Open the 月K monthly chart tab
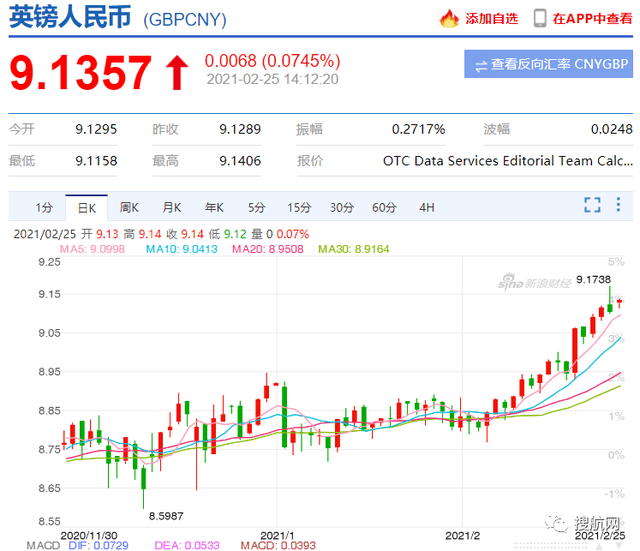 tap(171, 208)
